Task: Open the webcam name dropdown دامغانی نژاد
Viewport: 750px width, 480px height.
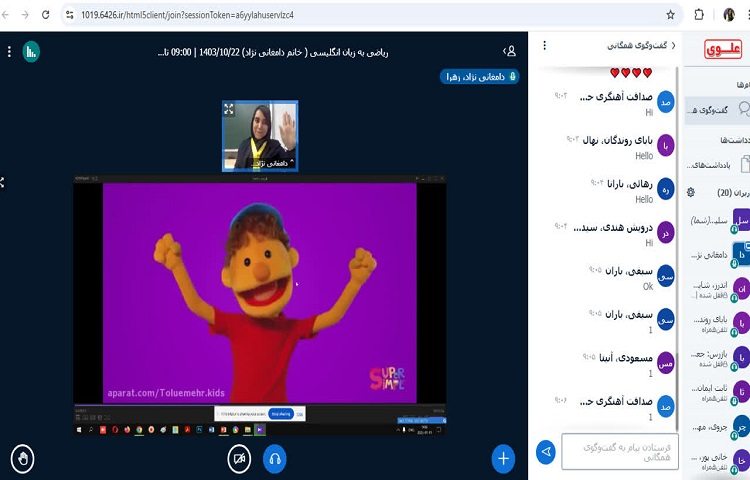Action: point(272,164)
